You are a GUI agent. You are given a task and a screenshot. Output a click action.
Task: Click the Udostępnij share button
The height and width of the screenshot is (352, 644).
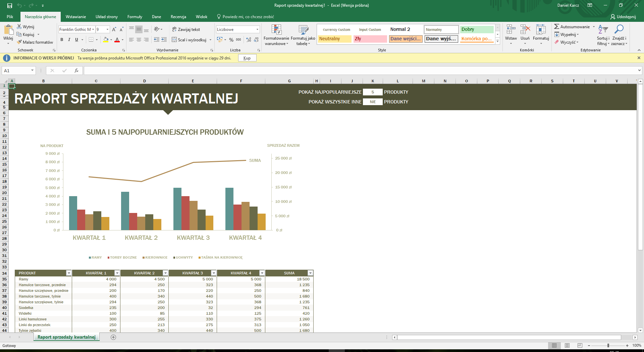(x=623, y=17)
